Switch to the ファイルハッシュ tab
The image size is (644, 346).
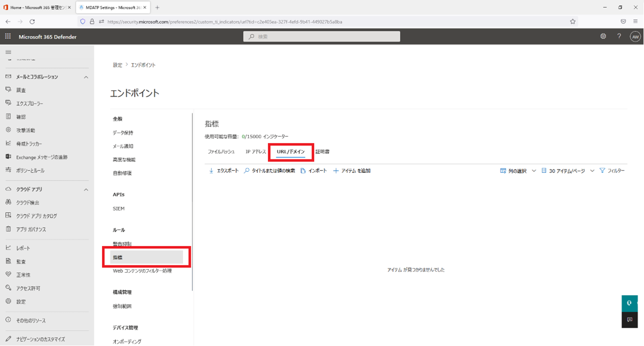221,152
